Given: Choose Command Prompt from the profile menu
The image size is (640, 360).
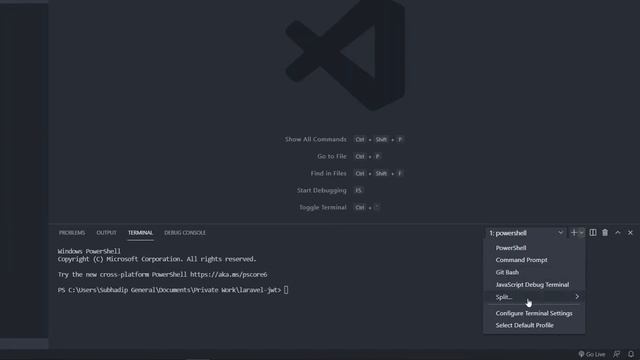Looking at the screenshot, I should (534, 260).
